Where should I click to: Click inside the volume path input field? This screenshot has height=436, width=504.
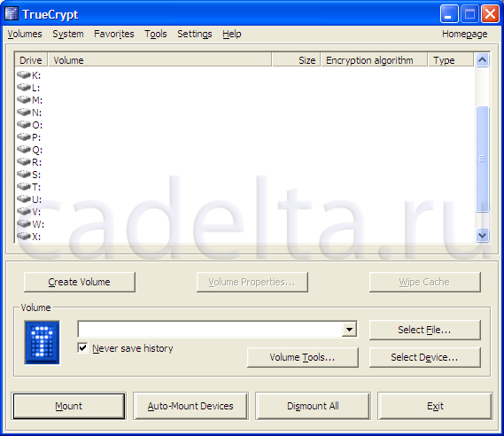click(210, 329)
